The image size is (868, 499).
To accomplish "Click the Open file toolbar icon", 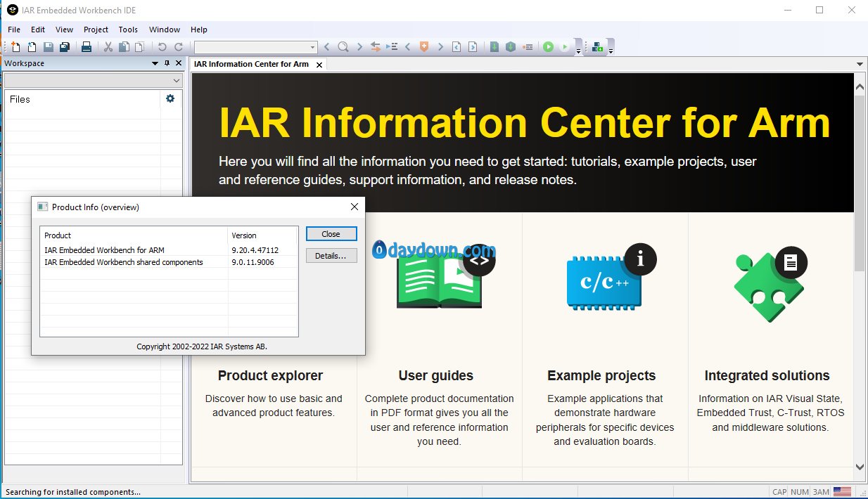I will [32, 47].
